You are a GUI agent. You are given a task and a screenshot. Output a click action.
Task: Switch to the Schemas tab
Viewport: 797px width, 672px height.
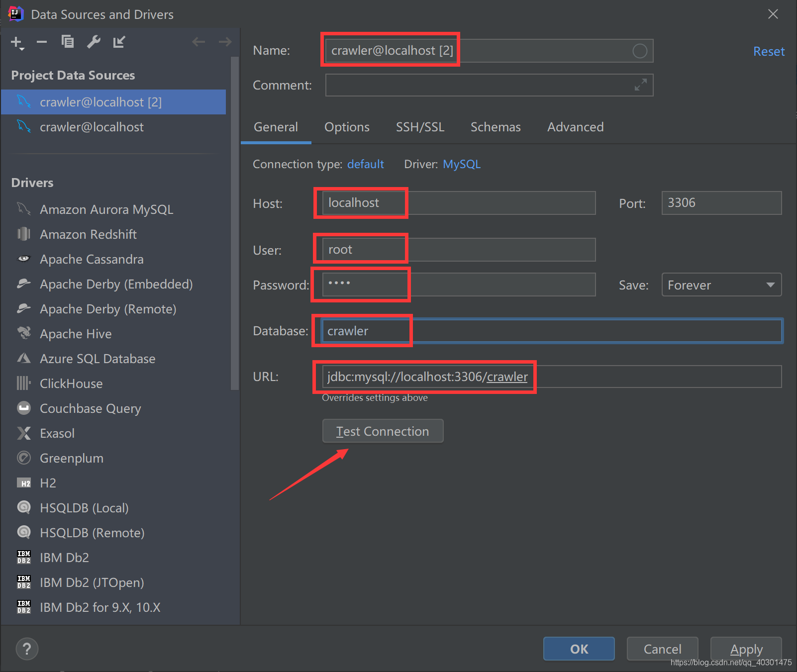pos(496,127)
